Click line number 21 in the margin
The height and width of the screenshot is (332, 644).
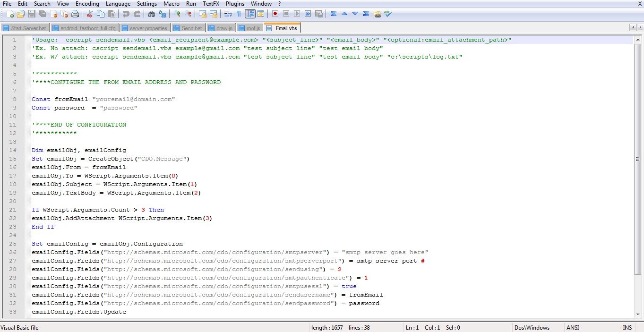pos(13,210)
